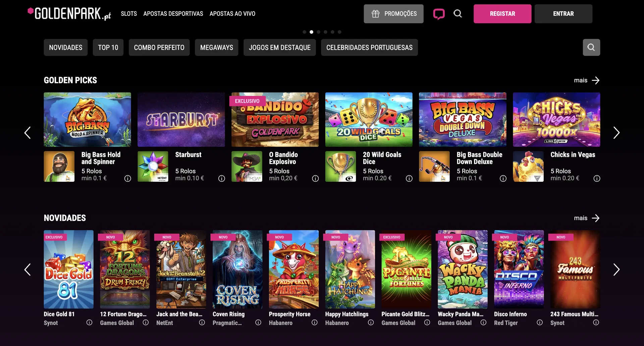Click the Starburst small icon thumbnail
This screenshot has width=644, height=346.
pyautogui.click(x=153, y=166)
